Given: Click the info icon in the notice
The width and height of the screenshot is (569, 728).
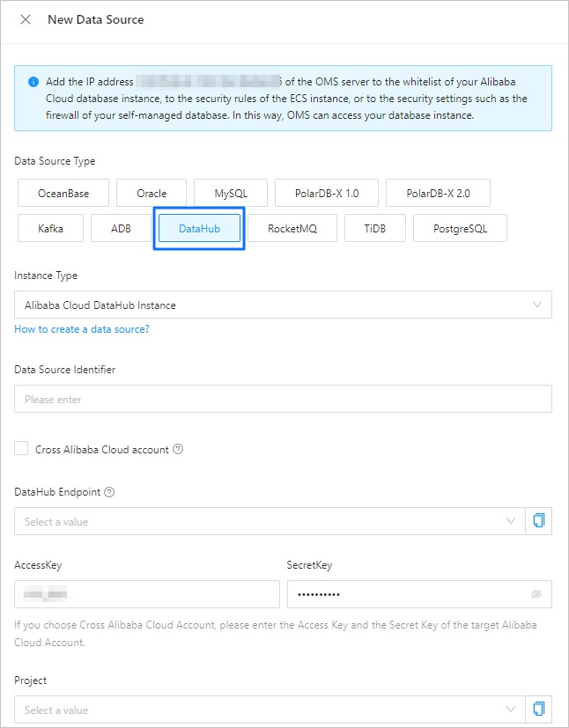Looking at the screenshot, I should point(33,82).
